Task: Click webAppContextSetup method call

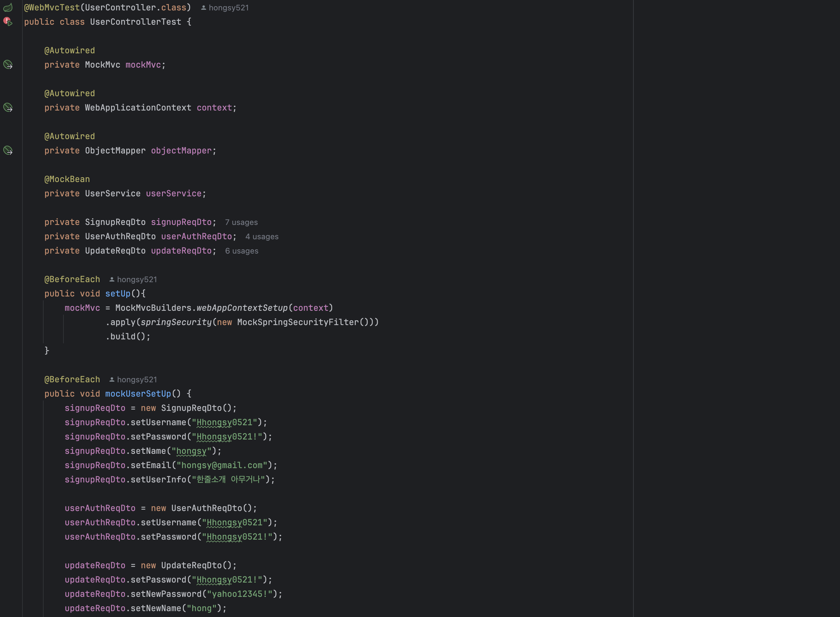Action: tap(242, 308)
